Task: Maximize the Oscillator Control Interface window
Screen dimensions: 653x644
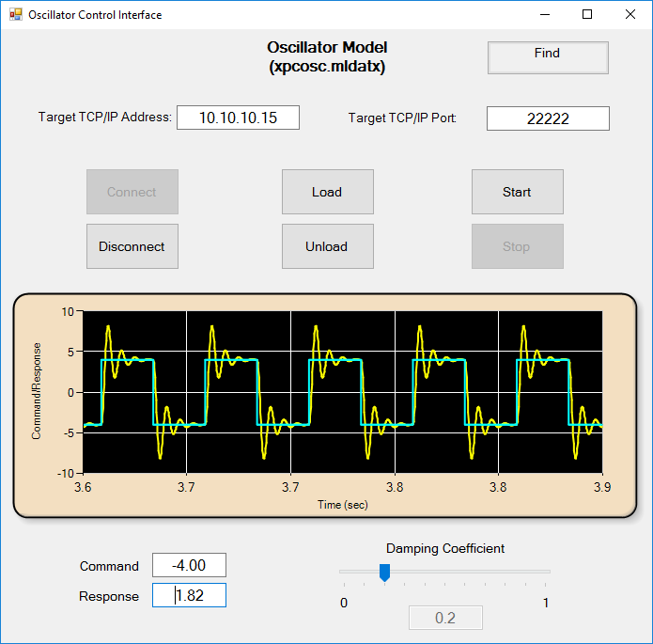Action: 587,15
